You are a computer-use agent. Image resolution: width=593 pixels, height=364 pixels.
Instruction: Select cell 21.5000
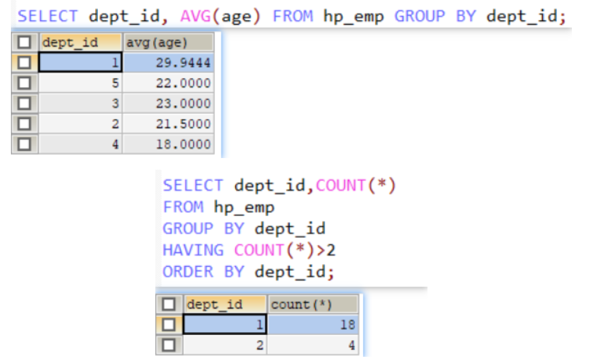pyautogui.click(x=168, y=124)
